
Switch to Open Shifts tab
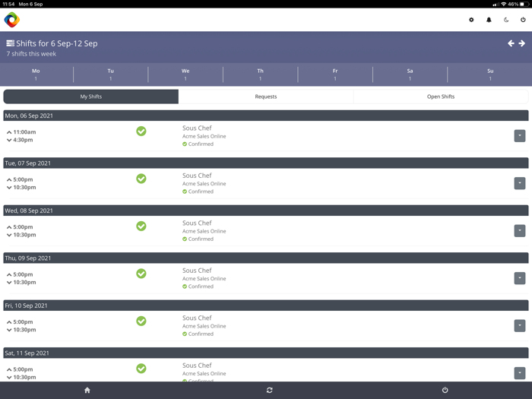[441, 97]
